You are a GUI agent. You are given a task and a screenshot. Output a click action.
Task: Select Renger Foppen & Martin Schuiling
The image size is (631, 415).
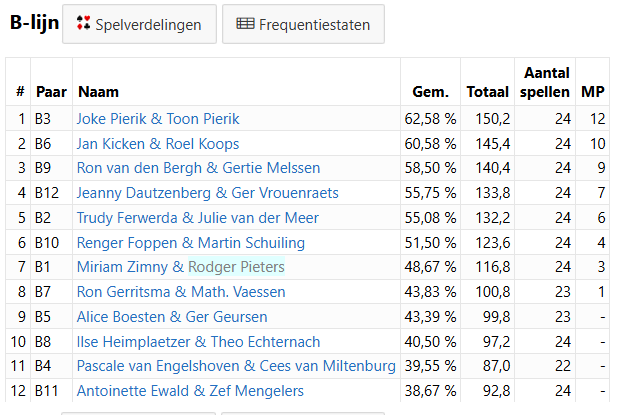coord(191,243)
